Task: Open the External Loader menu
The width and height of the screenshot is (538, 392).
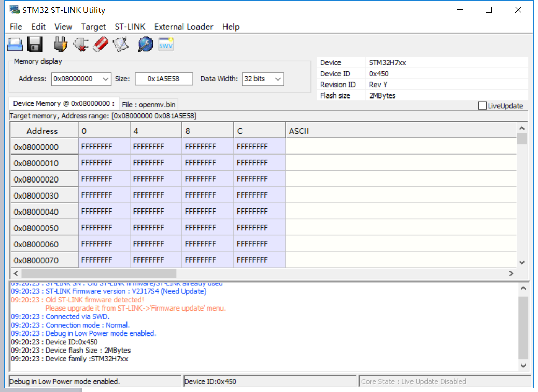Action: [183, 27]
